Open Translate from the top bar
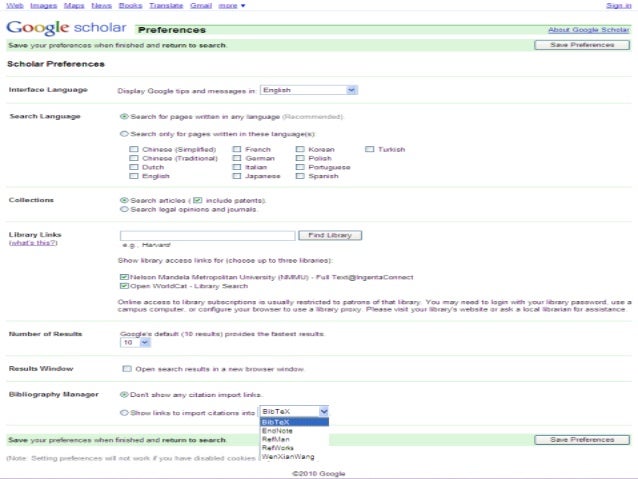 166,6
